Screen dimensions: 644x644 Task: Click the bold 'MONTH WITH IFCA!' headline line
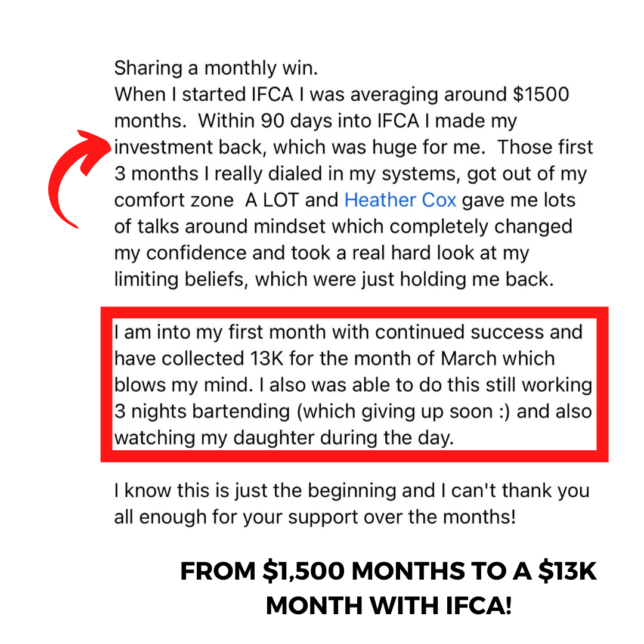388,606
